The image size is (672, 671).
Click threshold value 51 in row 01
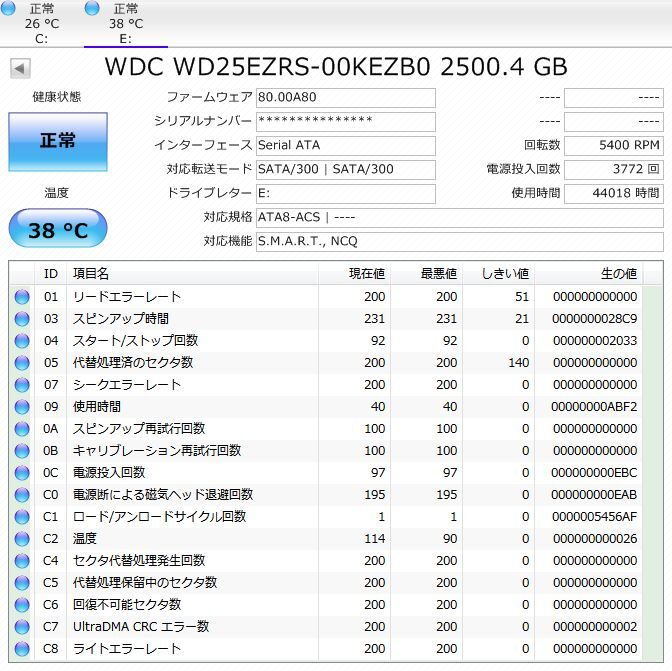point(522,297)
